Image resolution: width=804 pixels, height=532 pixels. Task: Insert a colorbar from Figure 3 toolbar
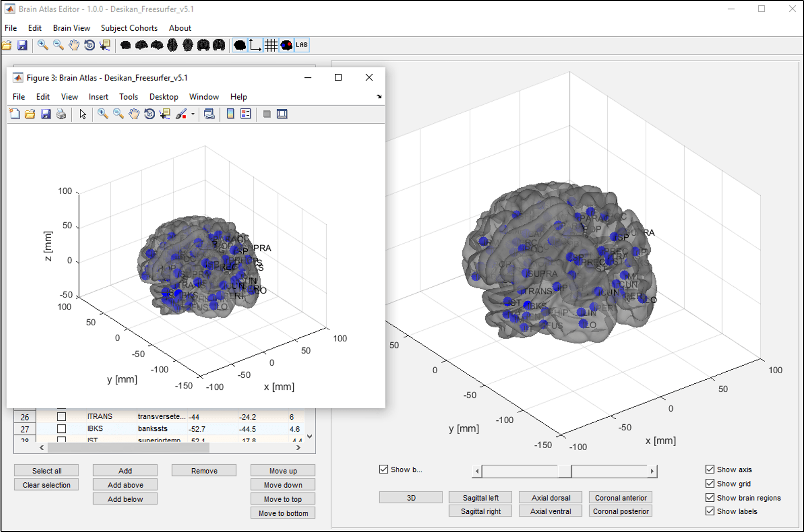click(231, 114)
